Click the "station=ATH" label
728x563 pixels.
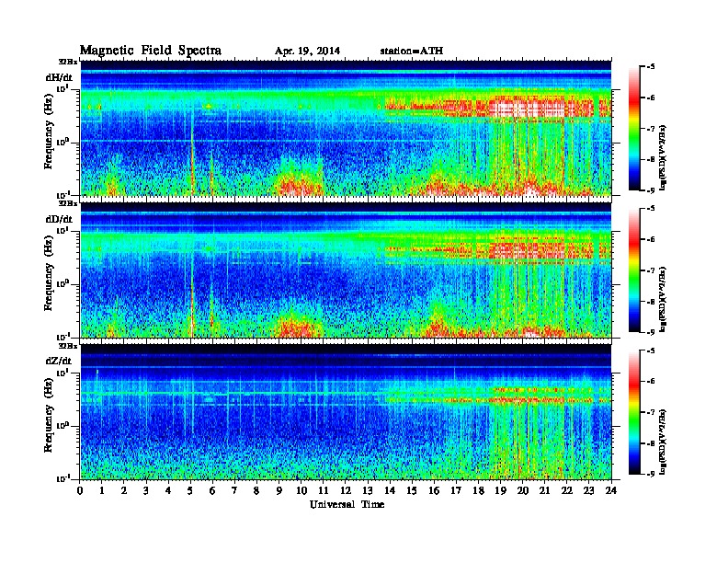[411, 51]
